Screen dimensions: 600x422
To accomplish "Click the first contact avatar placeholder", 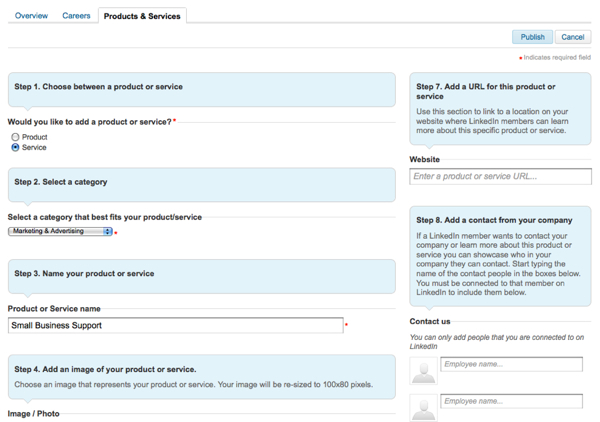I will pos(424,371).
